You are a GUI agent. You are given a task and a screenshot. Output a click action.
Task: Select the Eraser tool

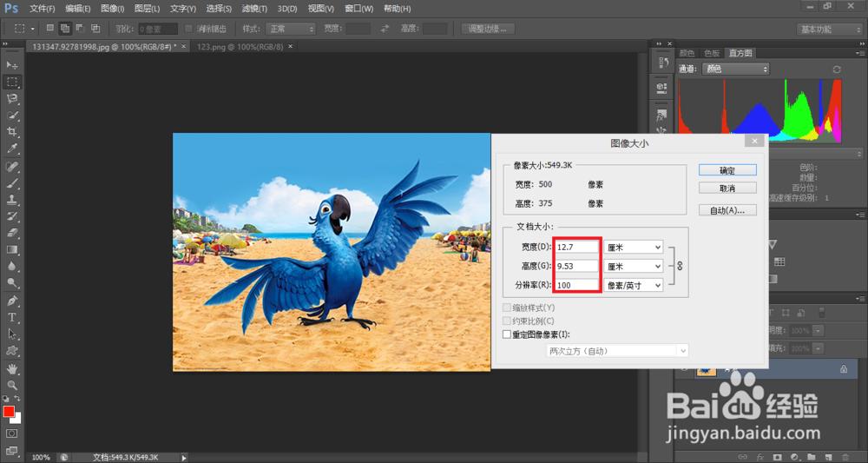[x=11, y=233]
